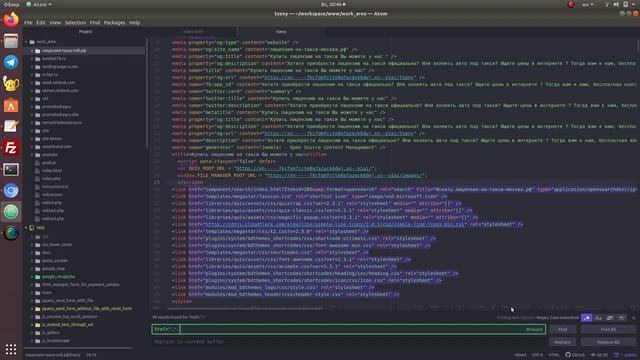
Task: Expand the google_recaptcha folder
Action: point(33,276)
